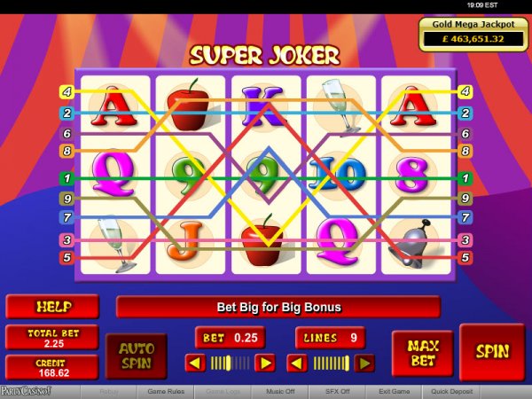532x399 pixels.
Task: Select payline 4 marker on left side
Action: pyautogui.click(x=66, y=91)
